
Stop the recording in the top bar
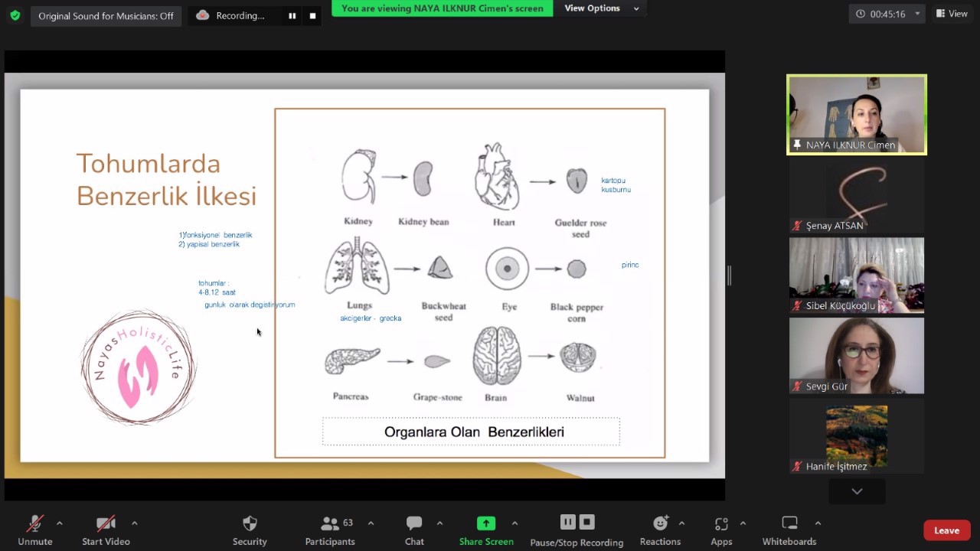pos(312,16)
